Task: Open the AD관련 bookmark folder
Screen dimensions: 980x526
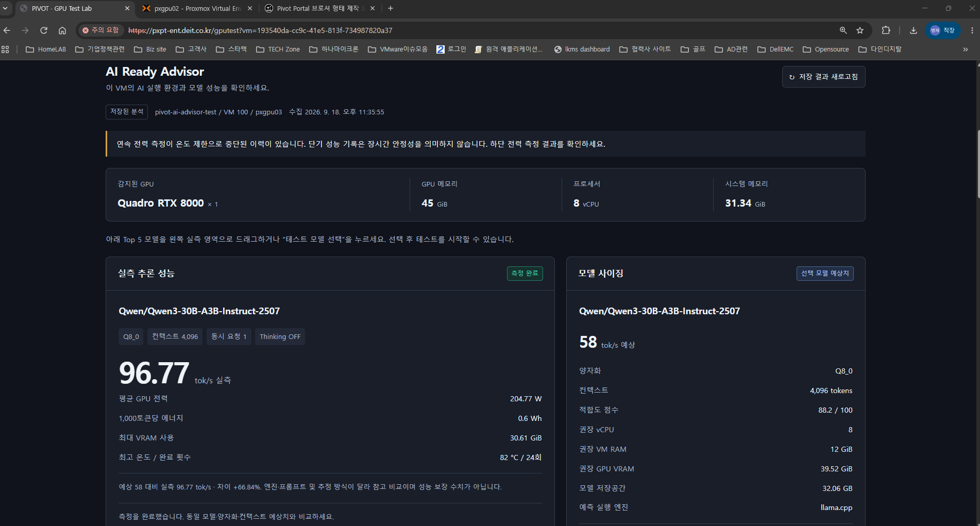Action: [731, 49]
